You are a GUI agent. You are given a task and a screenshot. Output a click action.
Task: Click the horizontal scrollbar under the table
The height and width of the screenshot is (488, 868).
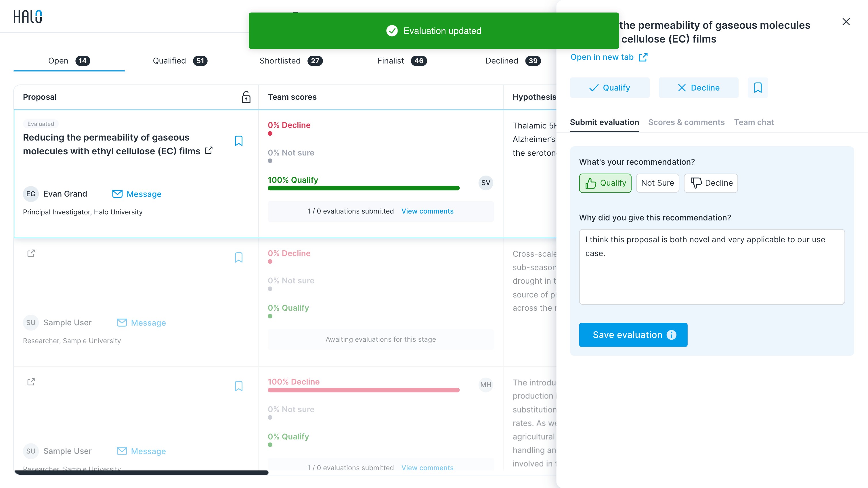(142, 472)
